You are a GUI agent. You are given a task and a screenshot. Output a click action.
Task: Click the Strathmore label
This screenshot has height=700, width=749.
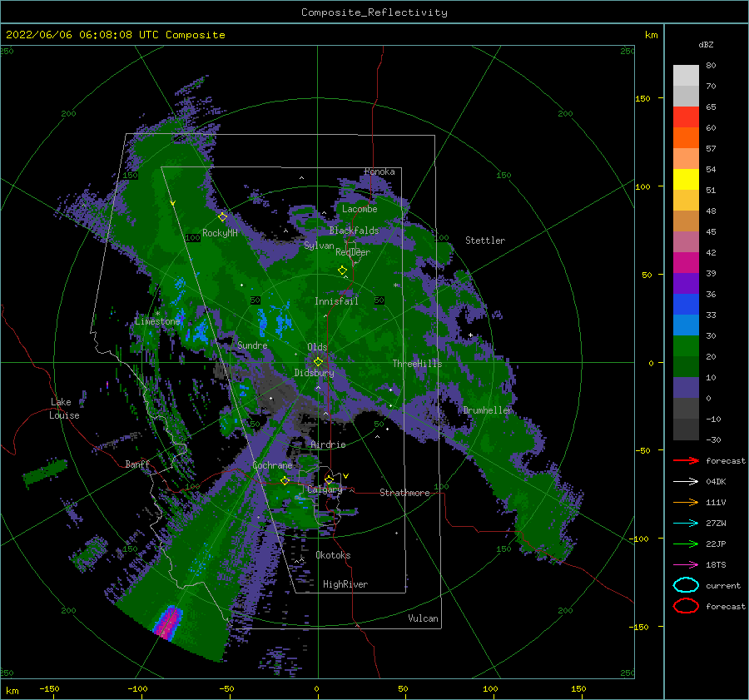tap(404, 493)
